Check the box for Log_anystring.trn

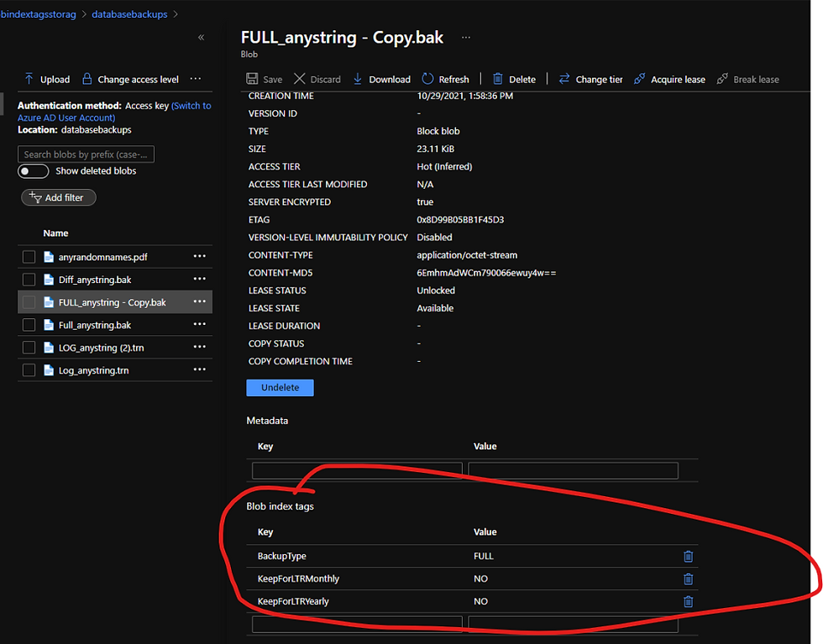pos(29,370)
